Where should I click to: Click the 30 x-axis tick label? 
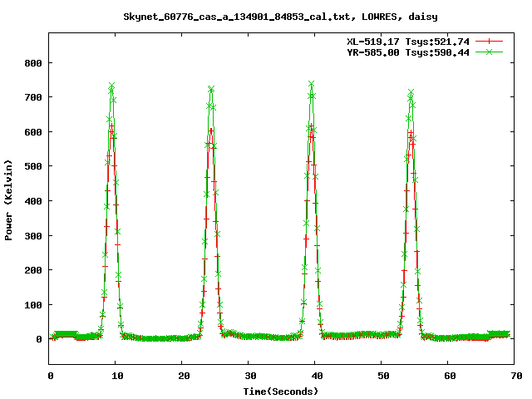(x=250, y=376)
